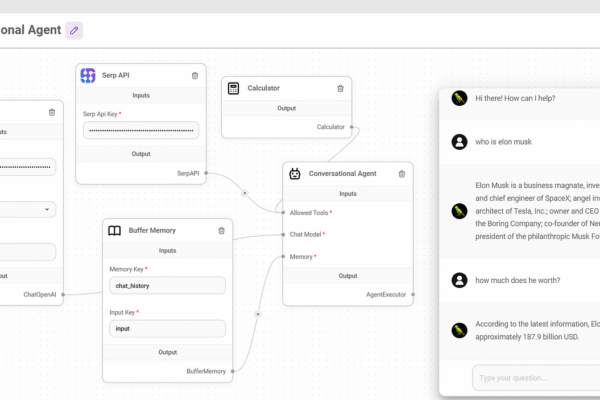Click the Buffer Memory book icon
The image size is (600, 400).
[x=115, y=230]
